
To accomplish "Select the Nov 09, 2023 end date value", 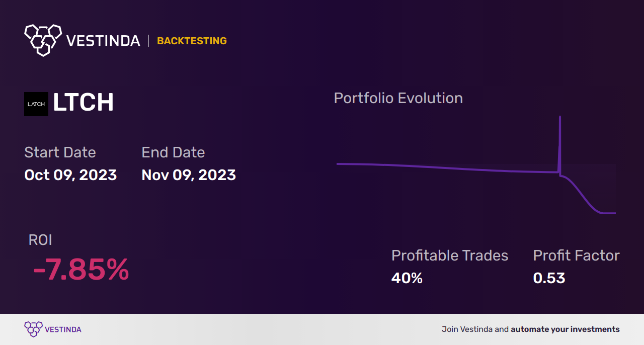I will (x=189, y=175).
